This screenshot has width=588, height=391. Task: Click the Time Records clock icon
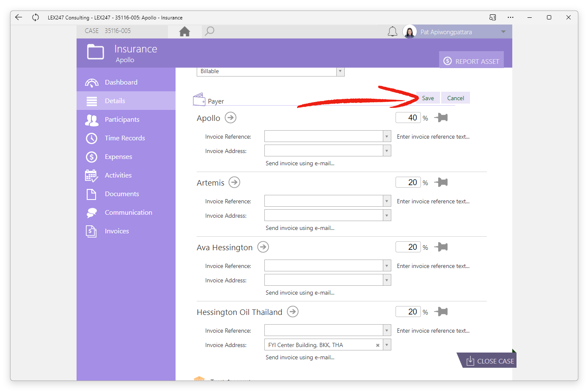(91, 138)
